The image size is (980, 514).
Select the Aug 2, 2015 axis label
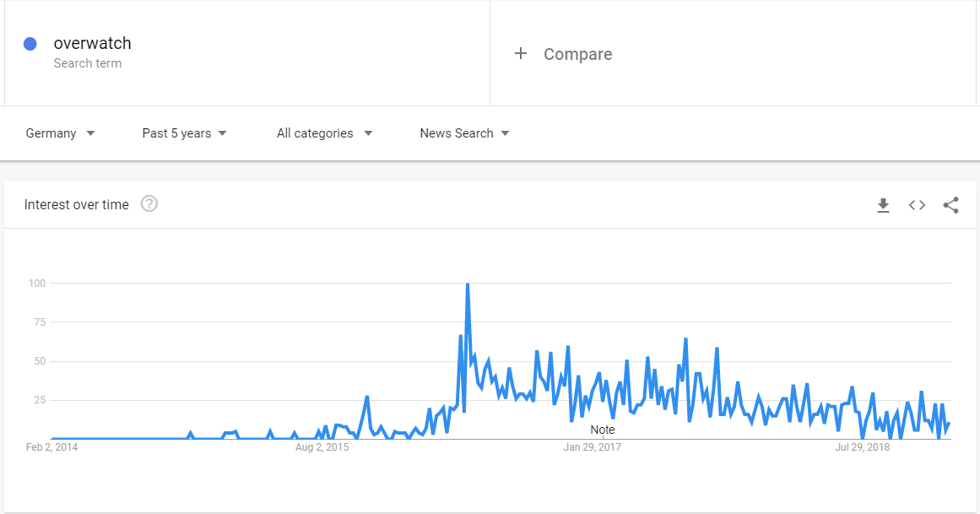pos(322,447)
